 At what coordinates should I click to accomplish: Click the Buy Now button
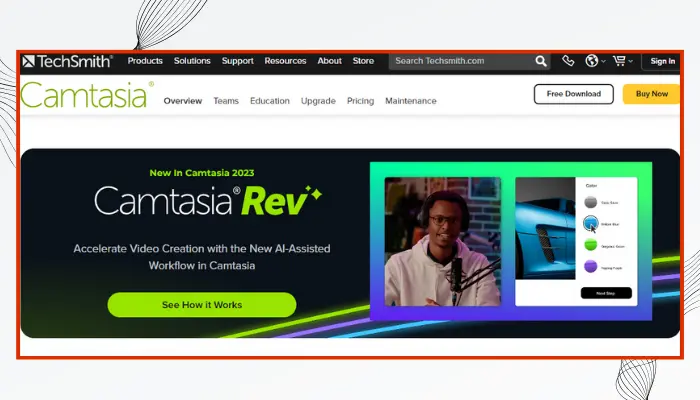(651, 94)
